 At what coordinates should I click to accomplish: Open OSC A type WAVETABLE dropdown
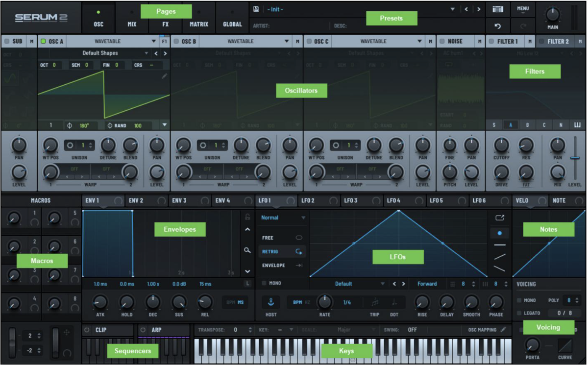(x=154, y=41)
